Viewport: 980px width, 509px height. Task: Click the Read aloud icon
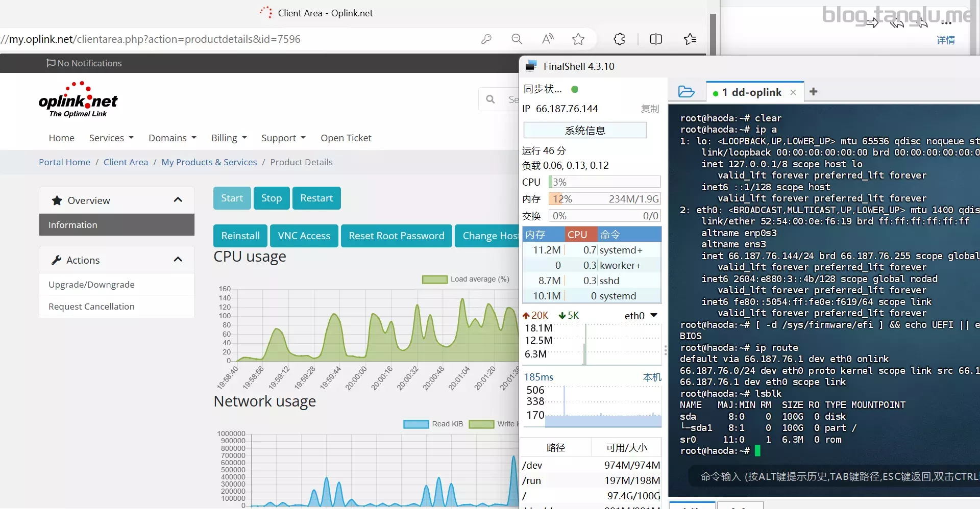(548, 39)
